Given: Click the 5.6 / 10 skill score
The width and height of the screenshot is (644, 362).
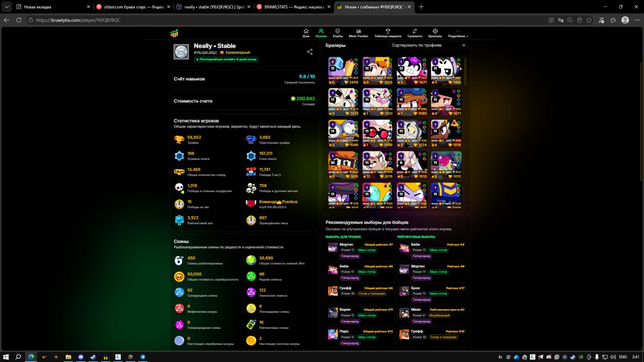Looking at the screenshot, I should [307, 76].
